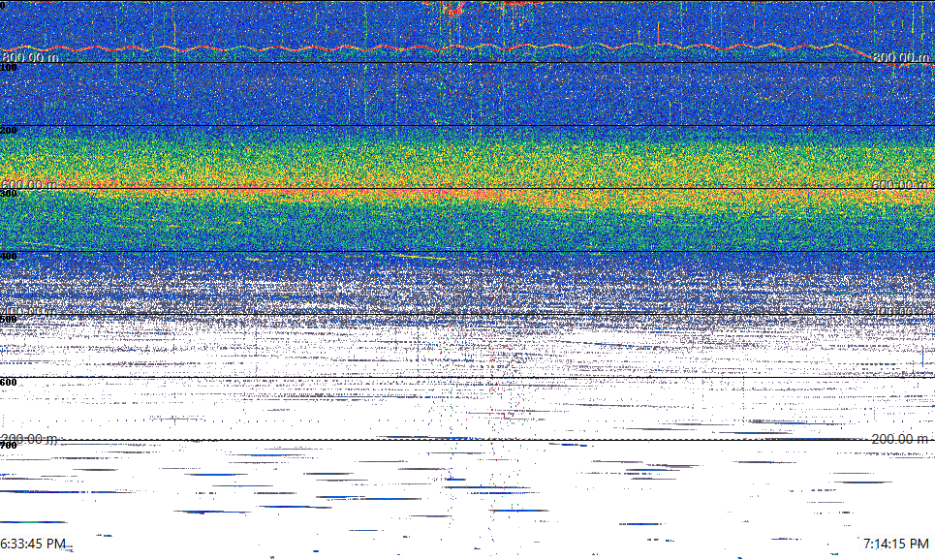Click the right-edge 400.00 m range label
935x560 pixels.
click(x=900, y=312)
